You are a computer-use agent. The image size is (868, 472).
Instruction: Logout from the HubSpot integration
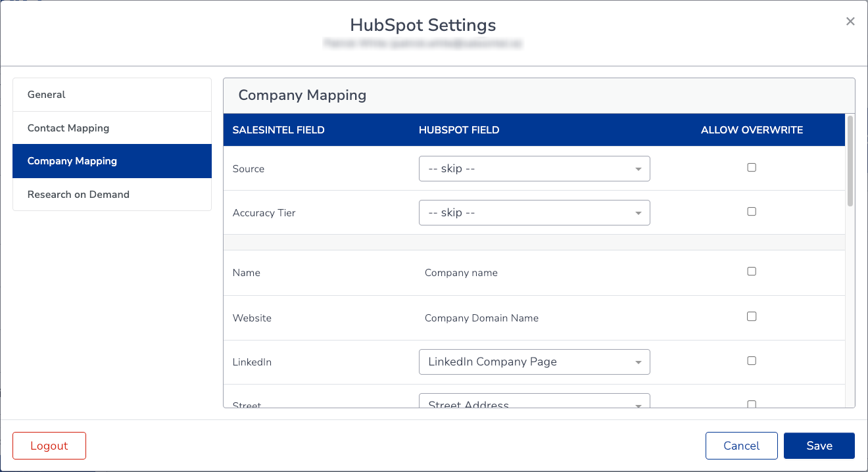pyautogui.click(x=49, y=445)
